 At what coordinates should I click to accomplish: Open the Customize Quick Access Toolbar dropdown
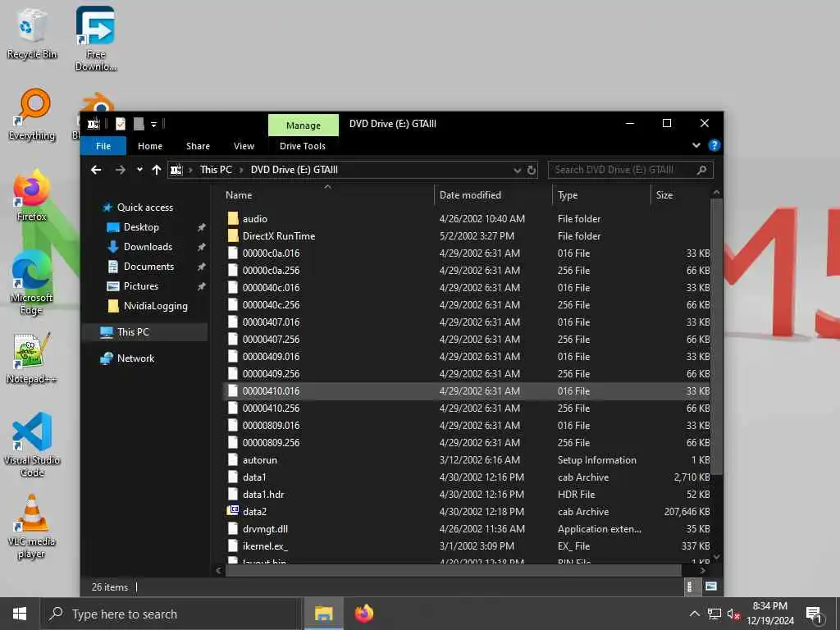153,125
